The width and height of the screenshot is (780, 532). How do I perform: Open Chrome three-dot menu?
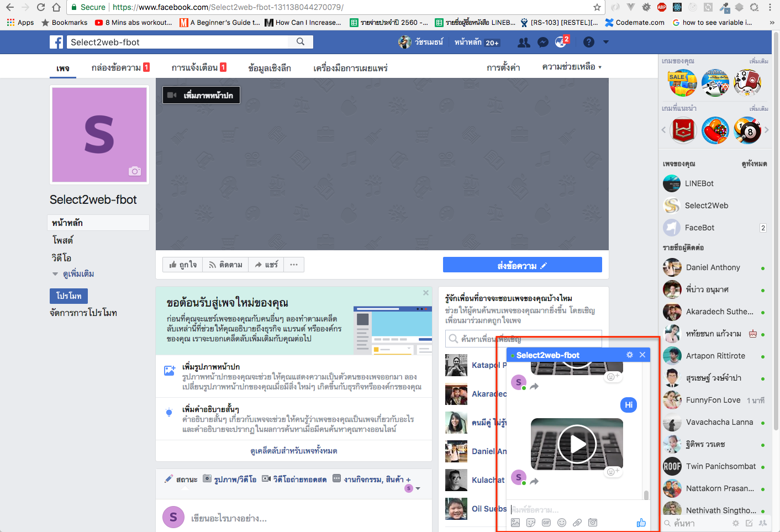click(770, 7)
